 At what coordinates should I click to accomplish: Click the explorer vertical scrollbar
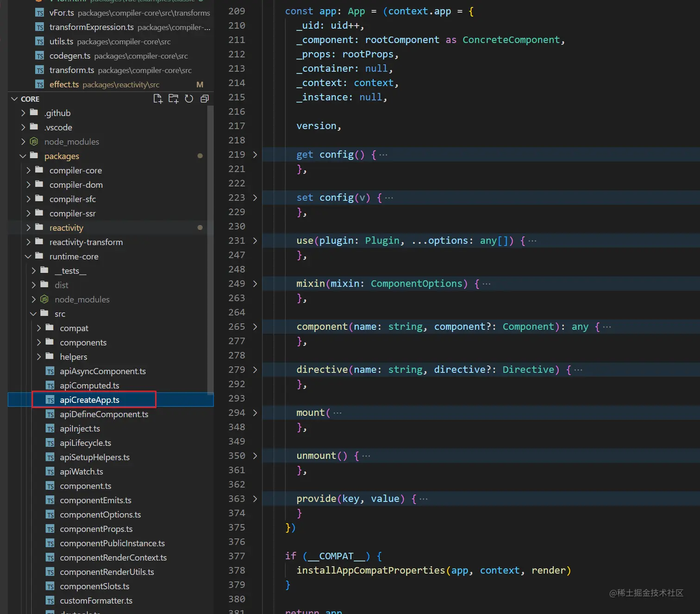(210, 250)
